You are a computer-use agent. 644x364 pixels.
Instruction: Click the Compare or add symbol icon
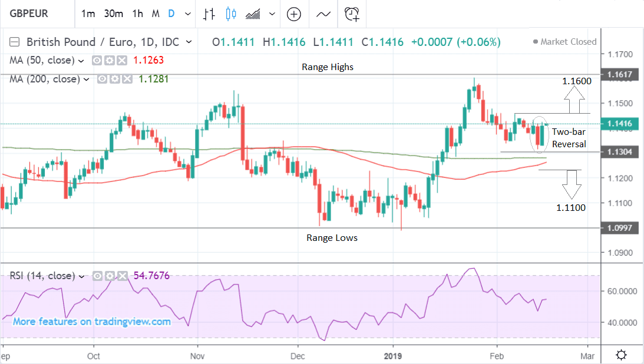tap(294, 14)
